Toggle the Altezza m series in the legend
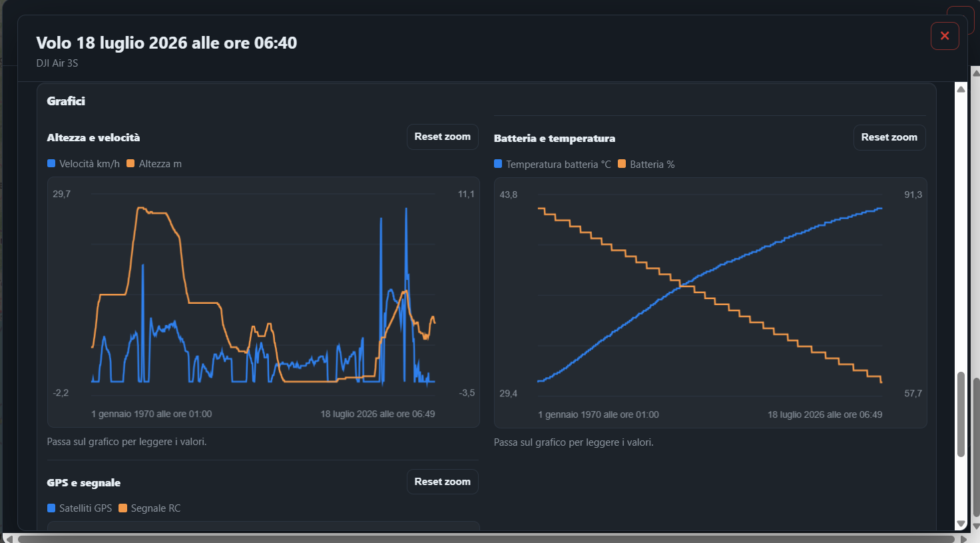The width and height of the screenshot is (980, 543). click(x=154, y=164)
